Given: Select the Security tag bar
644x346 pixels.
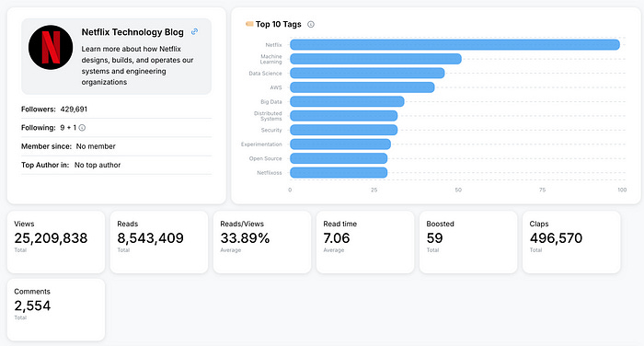Looking at the screenshot, I should click(344, 130).
